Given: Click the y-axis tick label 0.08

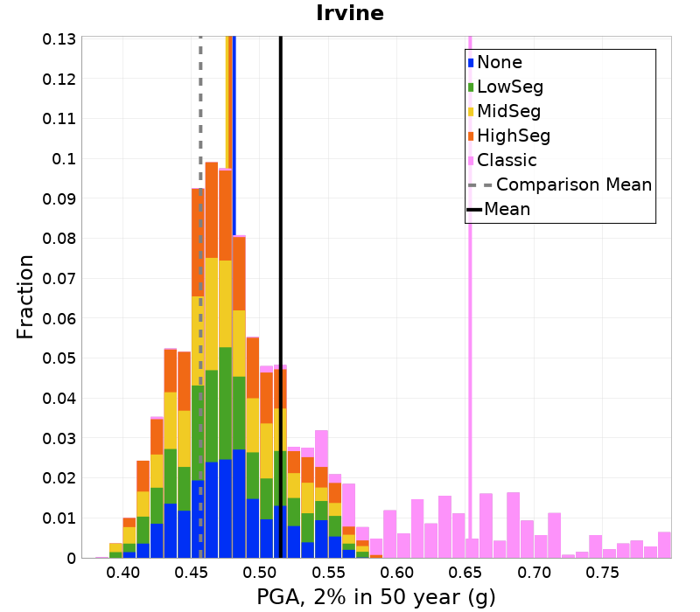Looking at the screenshot, I should (59, 239).
